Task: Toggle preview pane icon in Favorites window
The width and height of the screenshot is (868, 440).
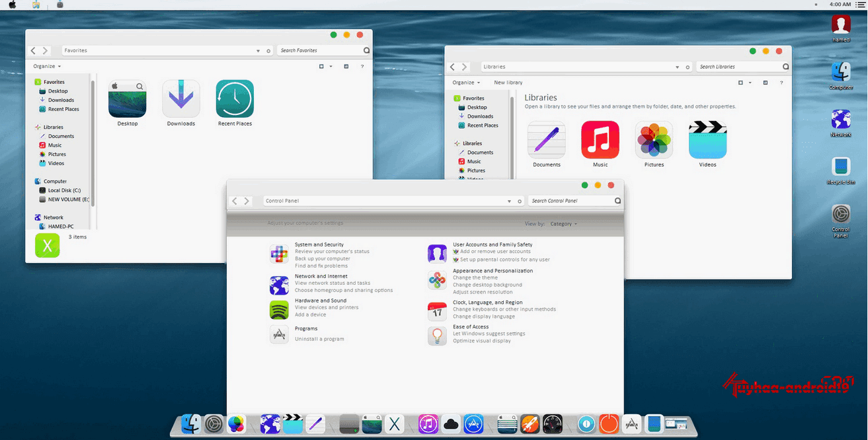Action: pos(346,66)
